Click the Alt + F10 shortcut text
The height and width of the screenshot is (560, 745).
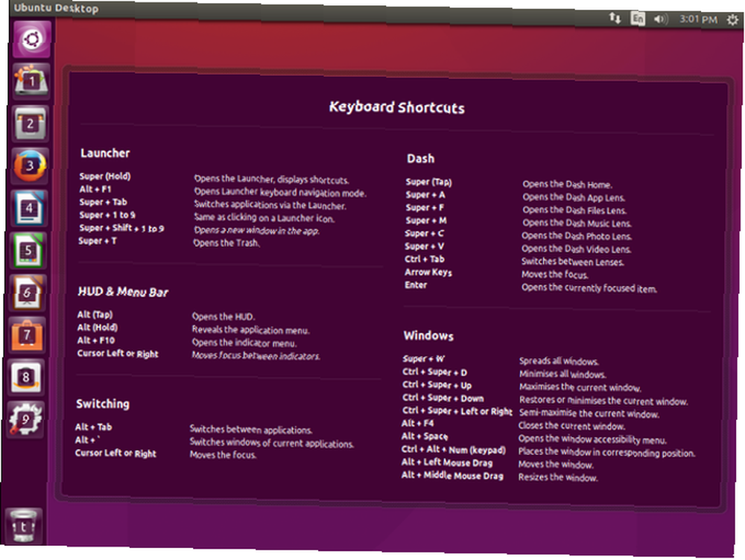pos(96,340)
